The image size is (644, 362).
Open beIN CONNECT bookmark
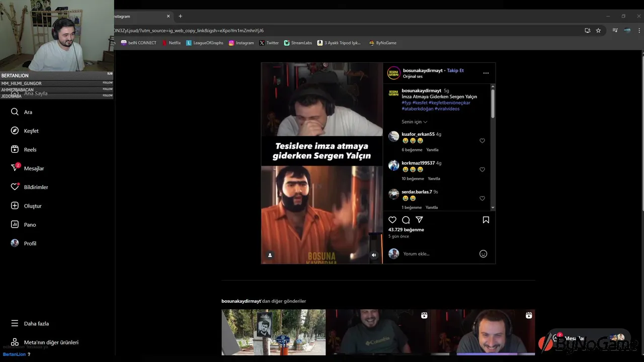coord(139,43)
